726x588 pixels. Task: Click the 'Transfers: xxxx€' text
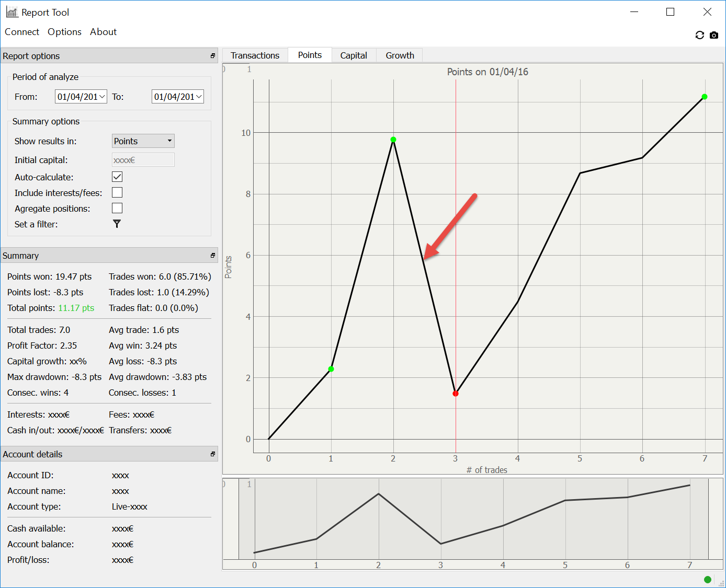pyautogui.click(x=140, y=430)
